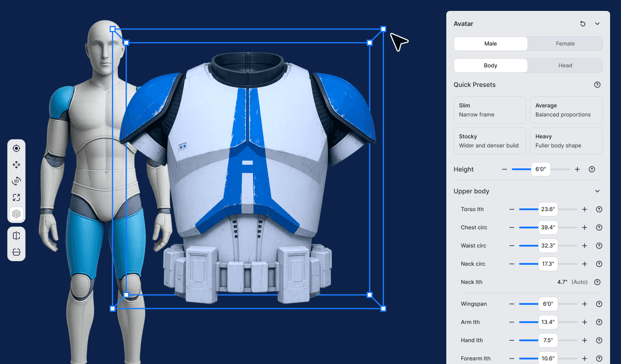Collapse the Avatar panel chevron
This screenshot has width=621, height=364.
(597, 24)
